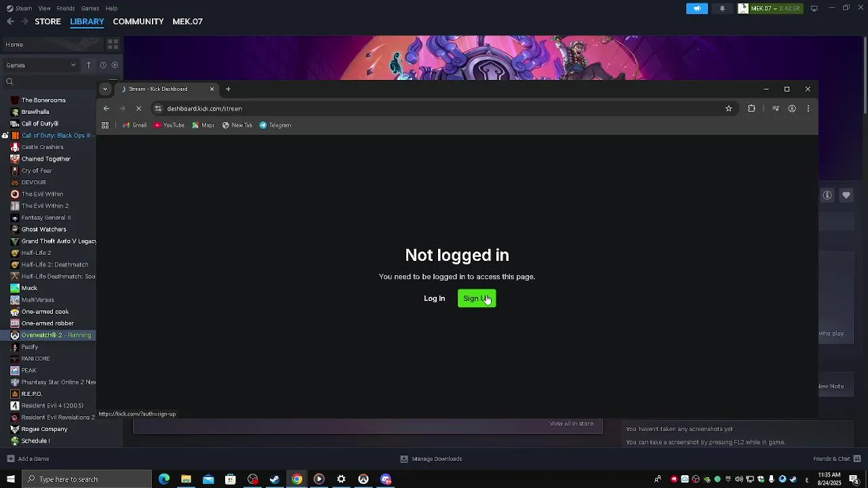Click Add a Game in Steam

(28, 459)
